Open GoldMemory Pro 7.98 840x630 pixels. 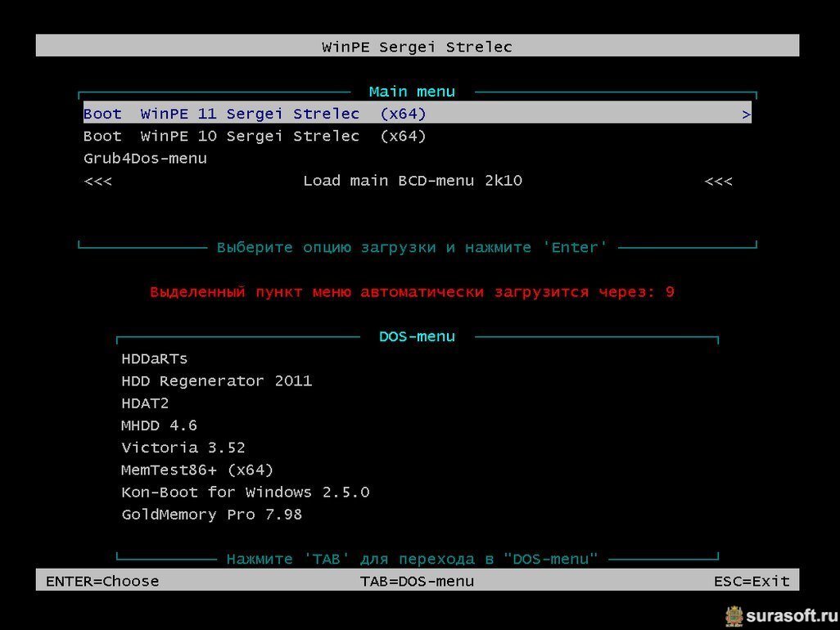211,515
